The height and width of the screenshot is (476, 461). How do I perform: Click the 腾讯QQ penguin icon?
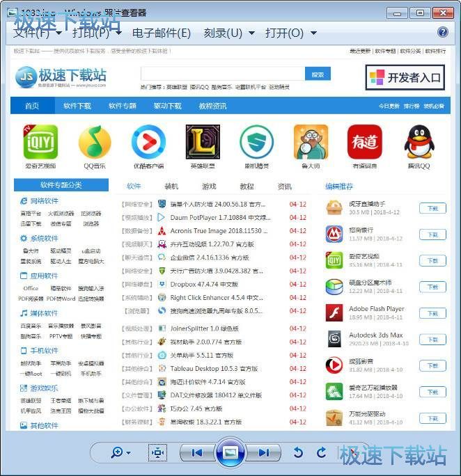pyautogui.click(x=419, y=143)
